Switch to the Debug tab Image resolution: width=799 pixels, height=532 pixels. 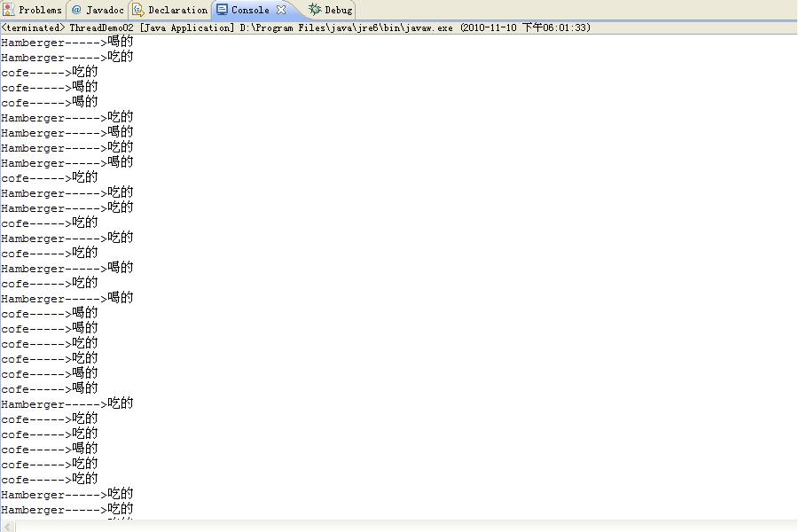331,10
